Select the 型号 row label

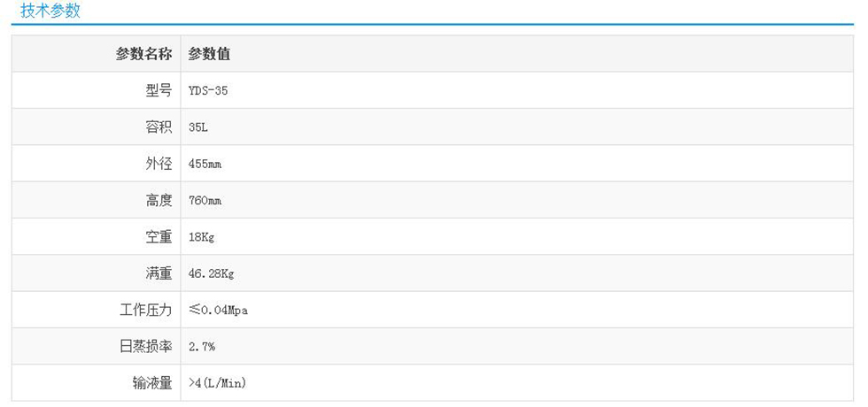coord(159,90)
